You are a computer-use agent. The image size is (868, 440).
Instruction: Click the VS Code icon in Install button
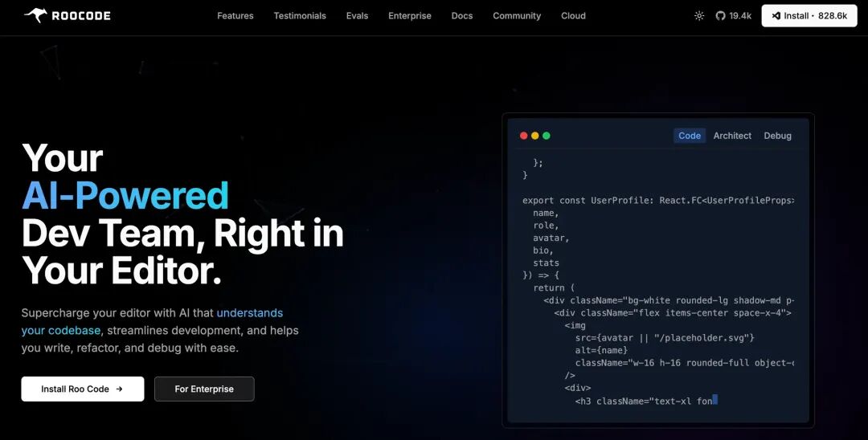[x=776, y=16]
